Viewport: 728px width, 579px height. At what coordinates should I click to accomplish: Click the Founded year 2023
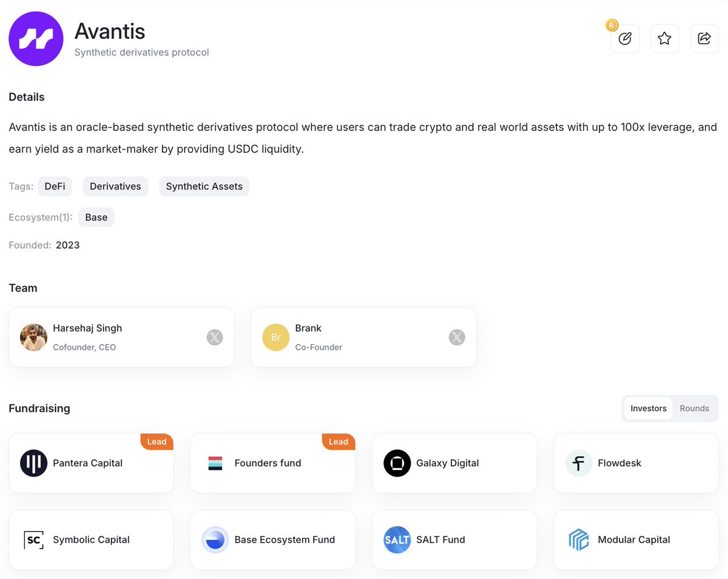tap(67, 246)
